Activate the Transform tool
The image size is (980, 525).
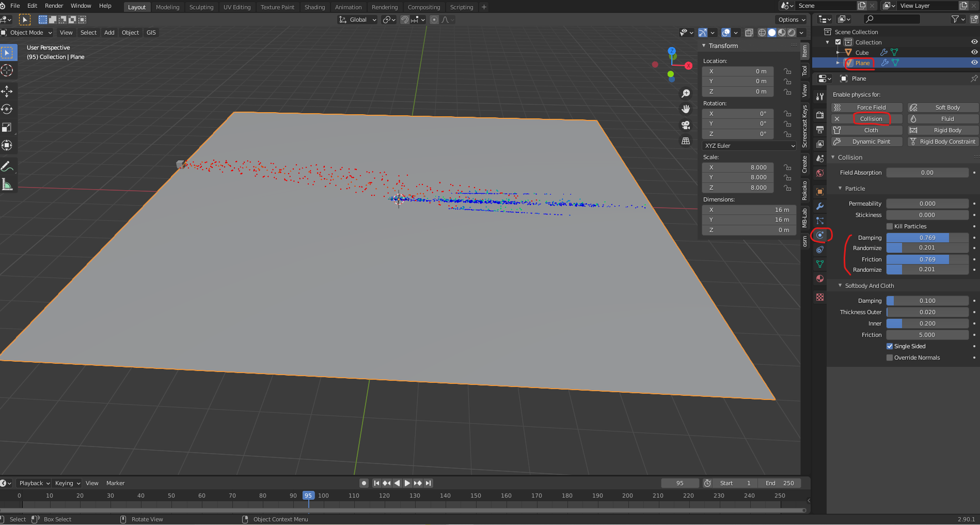[7, 145]
